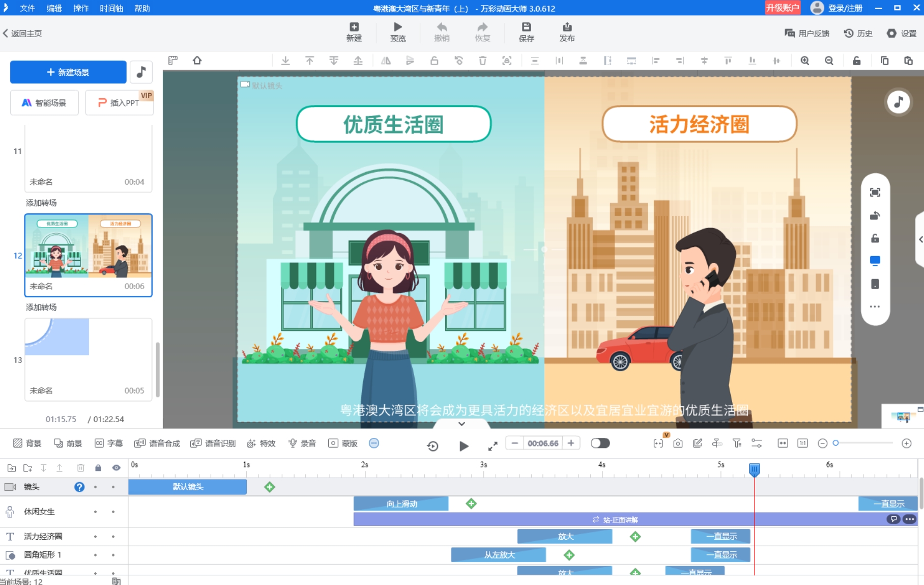Screen dimensions: 924x585
Task: Toggle the lock icon in the timeline header
Action: coord(98,468)
